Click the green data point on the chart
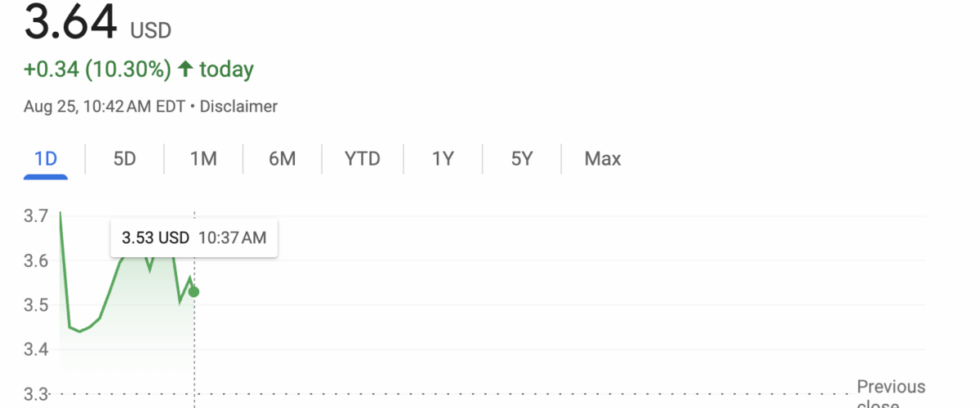 [194, 291]
